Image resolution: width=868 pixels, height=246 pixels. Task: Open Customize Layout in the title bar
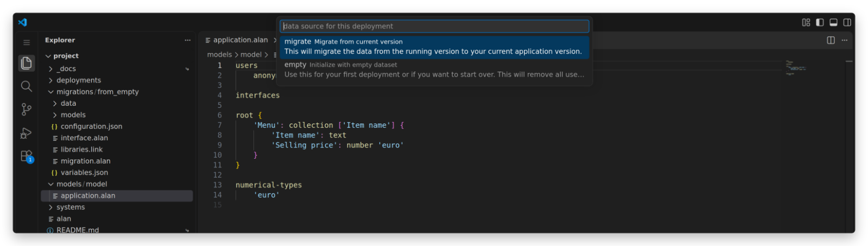click(x=806, y=22)
